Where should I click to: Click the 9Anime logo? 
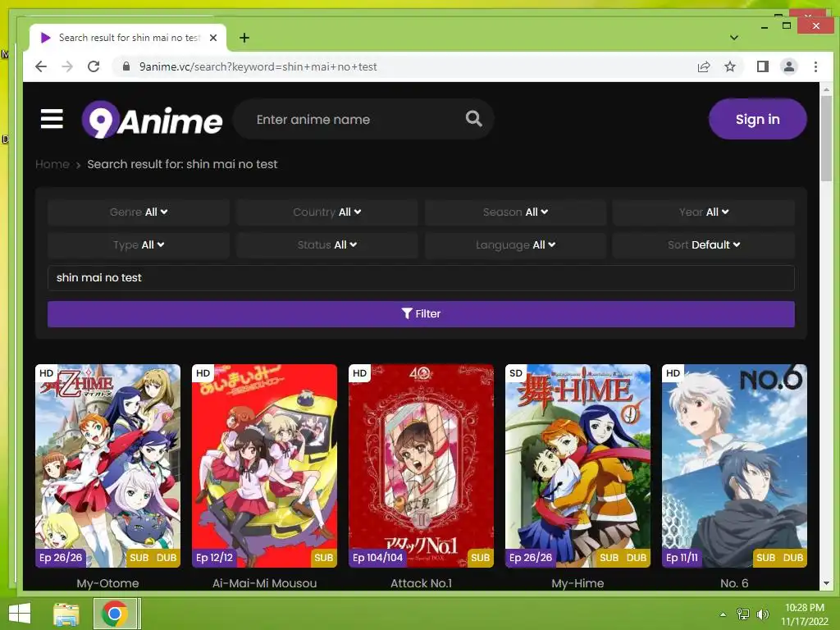(152, 120)
